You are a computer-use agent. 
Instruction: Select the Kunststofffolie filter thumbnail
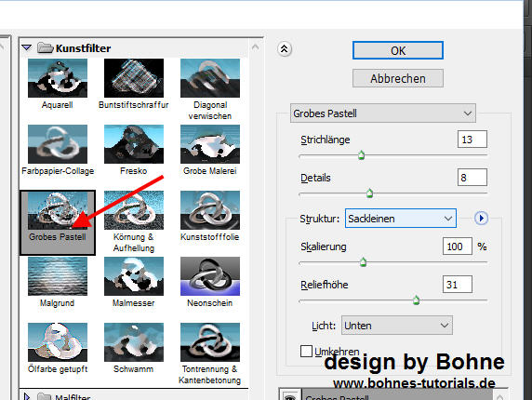click(x=210, y=210)
